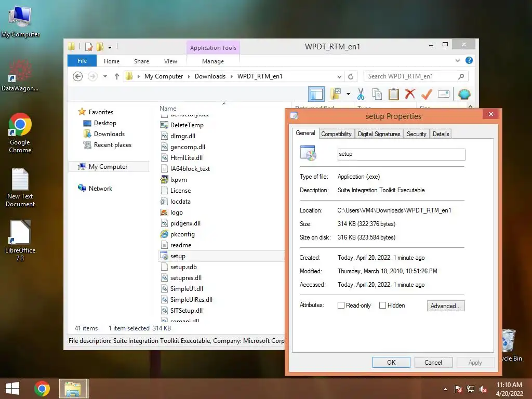Click OK in setup Properties
Image resolution: width=532 pixels, height=399 pixels.
click(391, 362)
